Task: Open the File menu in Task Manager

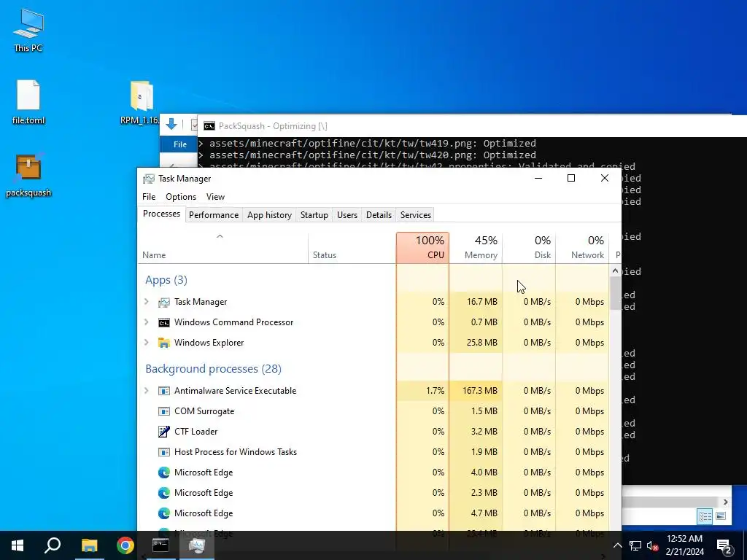Action: pos(149,197)
